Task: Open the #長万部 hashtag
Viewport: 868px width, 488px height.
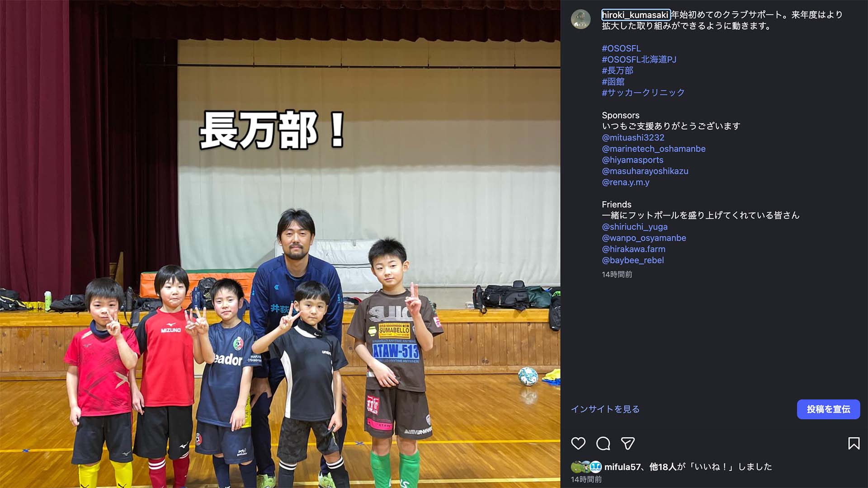Action: click(618, 70)
